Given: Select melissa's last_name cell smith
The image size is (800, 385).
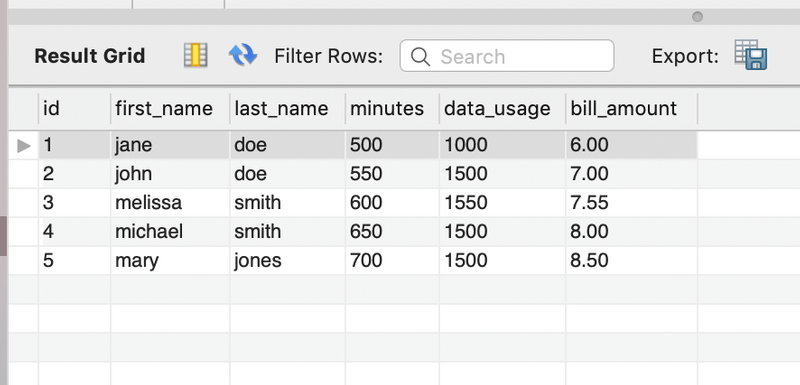Looking at the screenshot, I should click(x=288, y=203).
